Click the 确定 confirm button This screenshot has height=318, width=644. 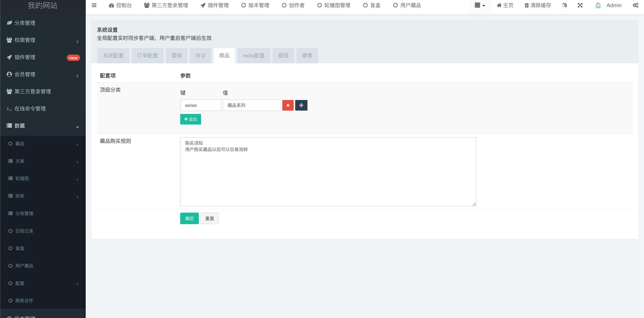tap(189, 218)
